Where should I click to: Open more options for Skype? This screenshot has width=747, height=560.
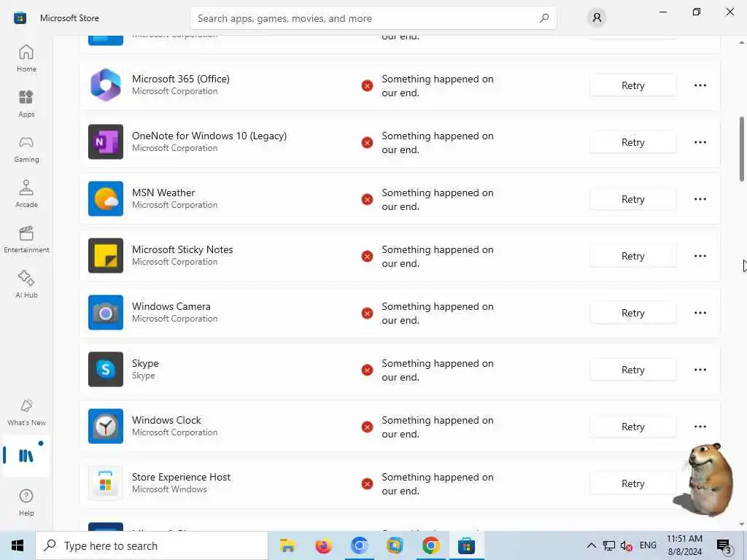click(700, 370)
